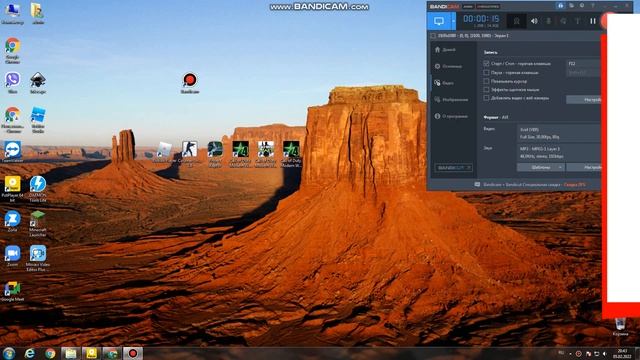Click the BANDICUT button in sidebar
640x360 pixels.
coord(453,168)
